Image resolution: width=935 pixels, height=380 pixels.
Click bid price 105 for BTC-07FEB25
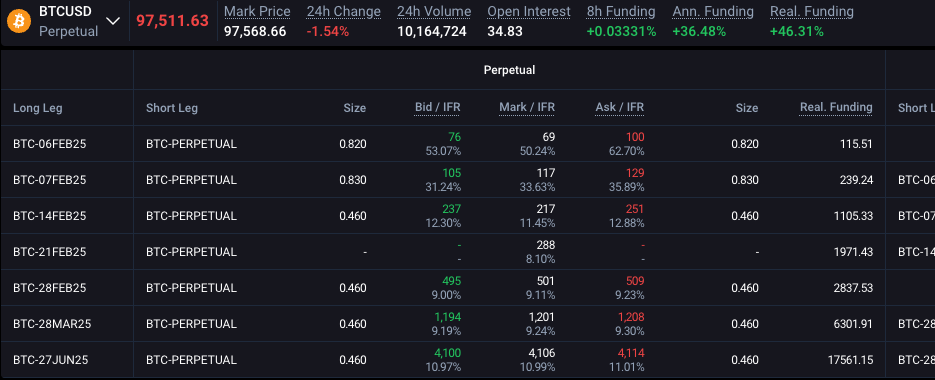pyautogui.click(x=451, y=173)
